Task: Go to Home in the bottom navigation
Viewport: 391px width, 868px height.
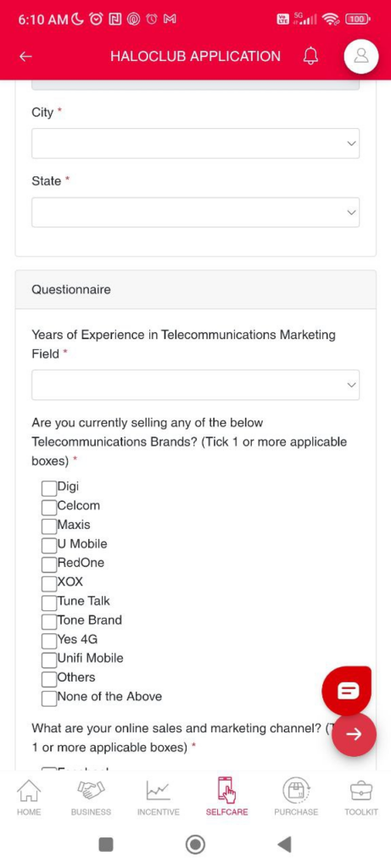Action: coord(30,797)
